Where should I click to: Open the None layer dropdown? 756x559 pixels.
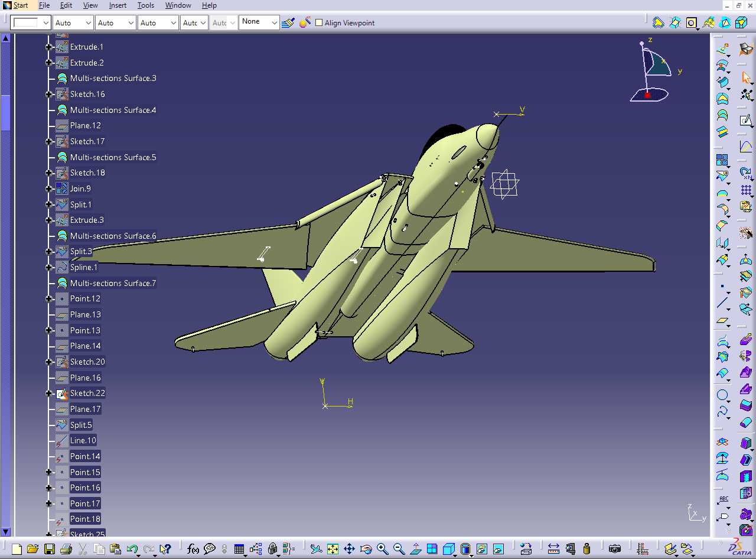259,22
